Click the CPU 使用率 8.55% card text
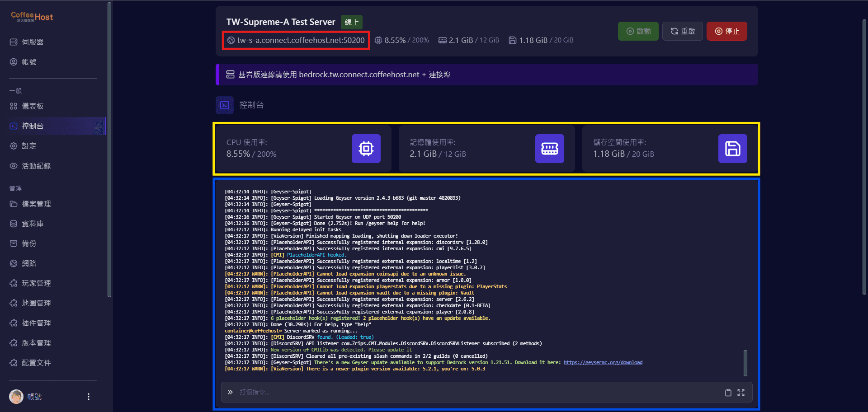868x412 pixels. pyautogui.click(x=251, y=148)
